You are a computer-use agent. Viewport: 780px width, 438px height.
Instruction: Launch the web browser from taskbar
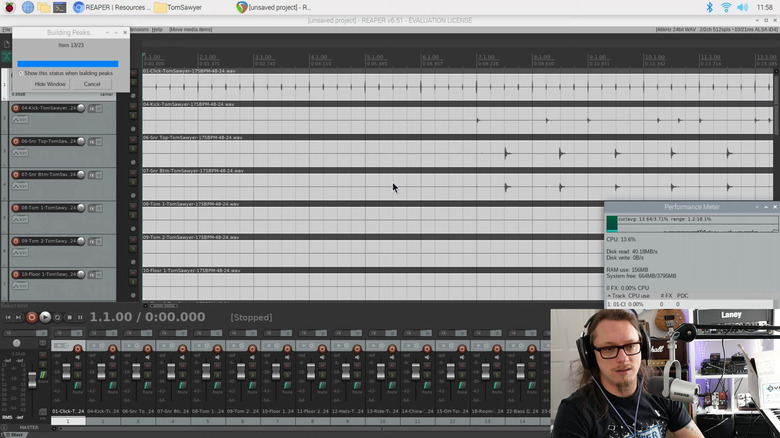pyautogui.click(x=28, y=7)
